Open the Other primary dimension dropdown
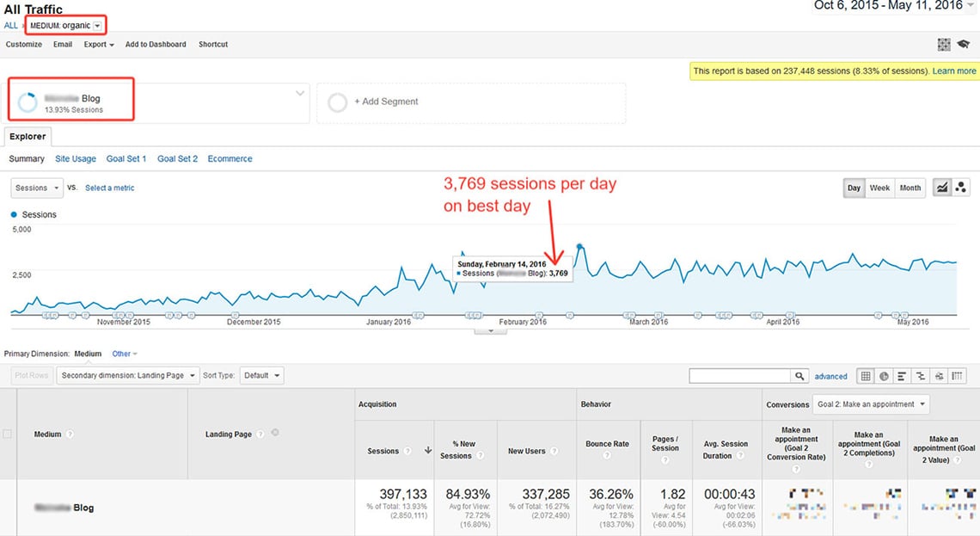The width and height of the screenshot is (980, 536). pos(125,354)
